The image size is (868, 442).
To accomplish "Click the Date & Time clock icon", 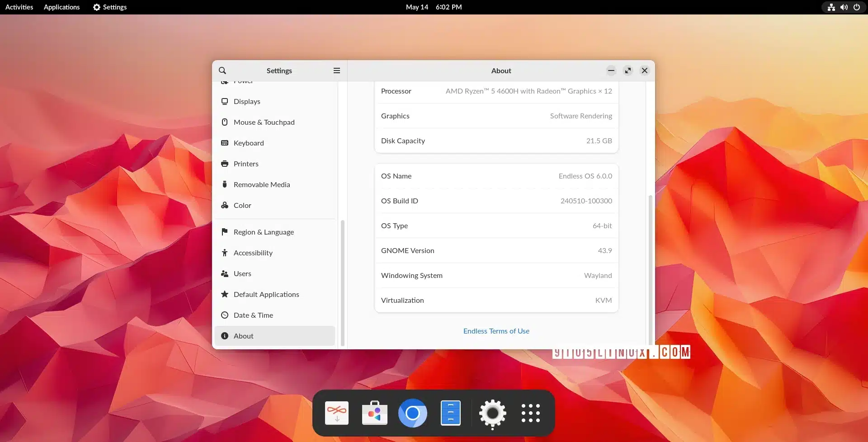I will [225, 315].
